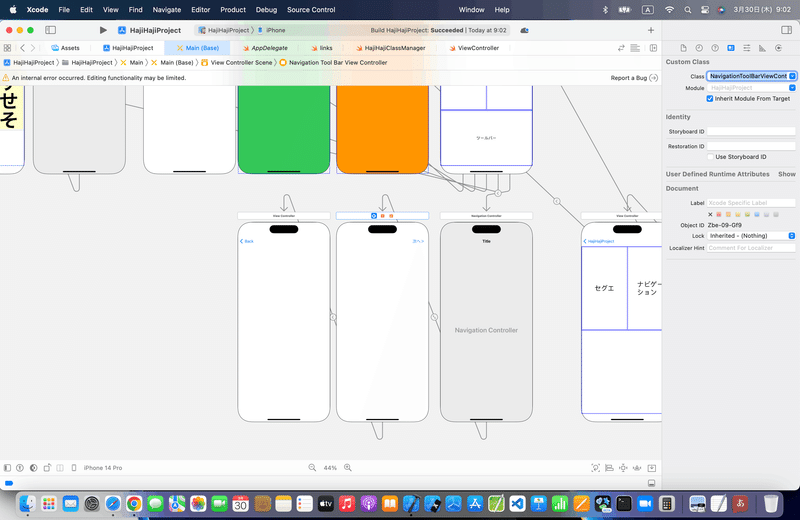
Task: Toggle the document outline icon at canvas bottom
Action: pyautogui.click(x=7, y=467)
